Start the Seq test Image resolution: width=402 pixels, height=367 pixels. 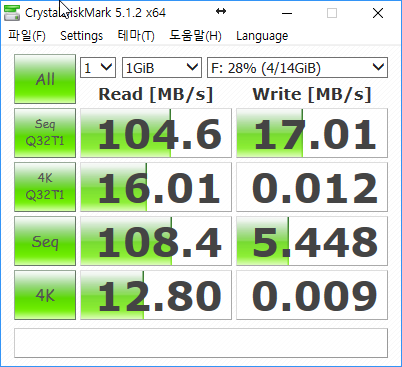click(45, 241)
